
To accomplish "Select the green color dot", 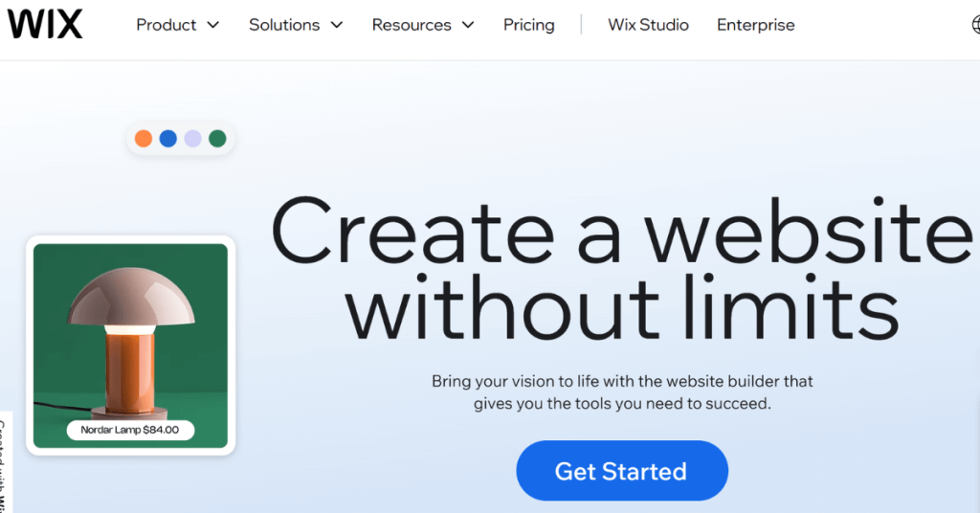I will point(217,139).
